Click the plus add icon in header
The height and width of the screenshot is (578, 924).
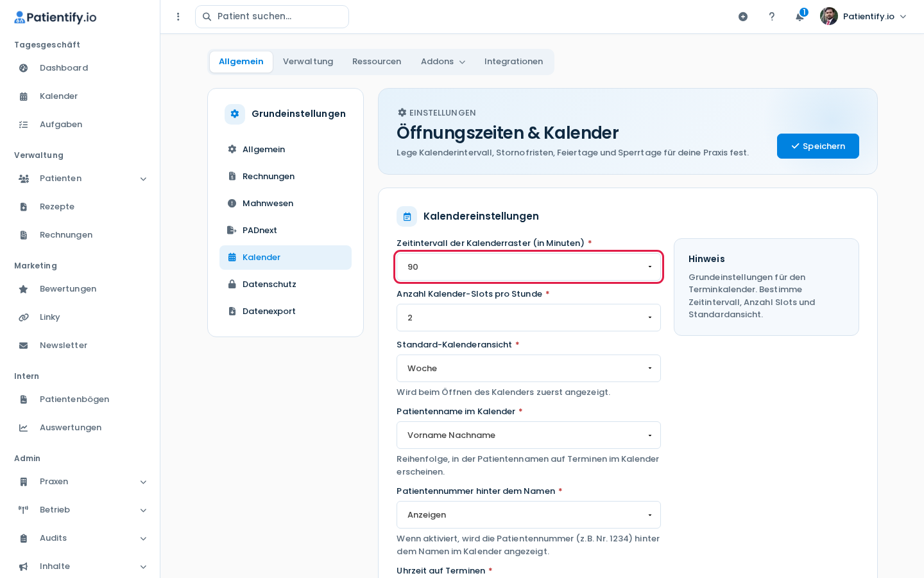coord(743,17)
